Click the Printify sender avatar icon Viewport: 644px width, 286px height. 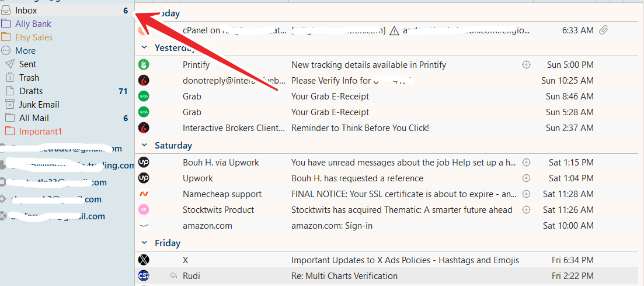point(144,64)
